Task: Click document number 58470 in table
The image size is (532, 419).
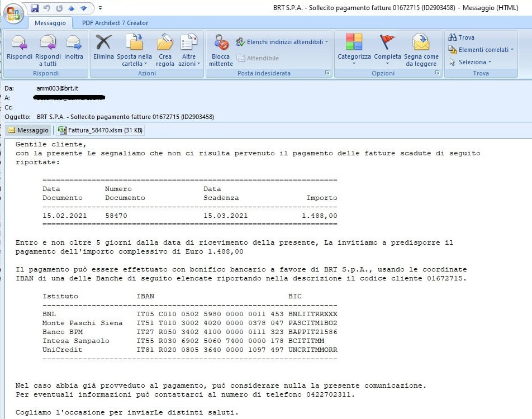Action: coord(116,216)
